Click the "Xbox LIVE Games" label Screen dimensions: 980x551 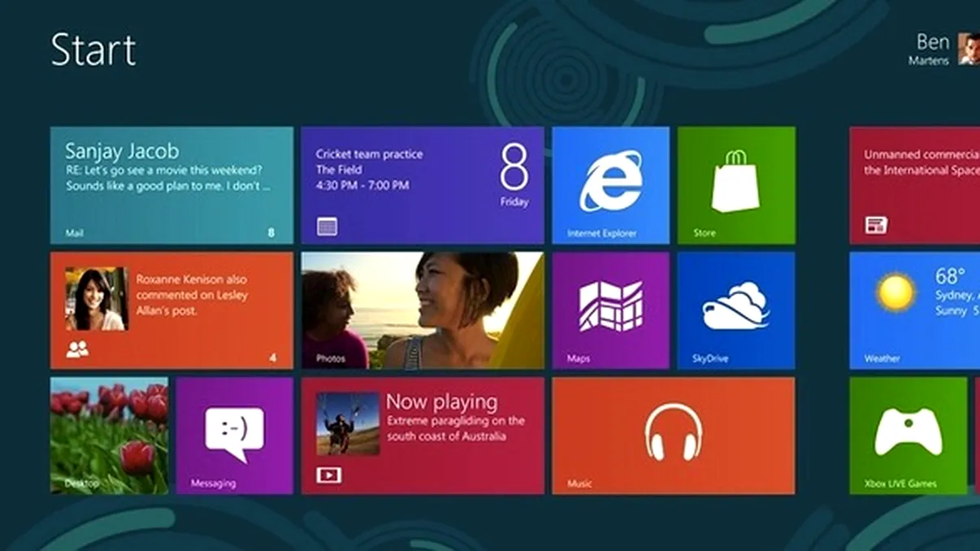click(x=901, y=484)
